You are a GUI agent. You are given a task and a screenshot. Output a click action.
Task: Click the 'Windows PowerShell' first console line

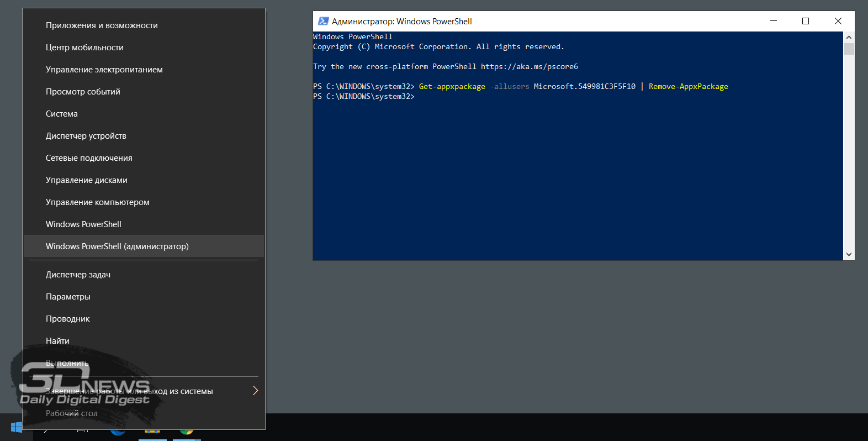coord(353,37)
